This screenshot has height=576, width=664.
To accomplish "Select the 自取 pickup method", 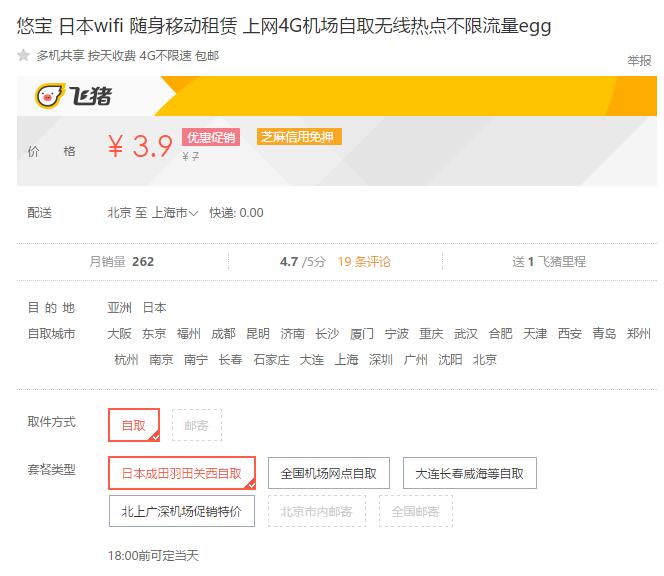I will pyautogui.click(x=134, y=425).
